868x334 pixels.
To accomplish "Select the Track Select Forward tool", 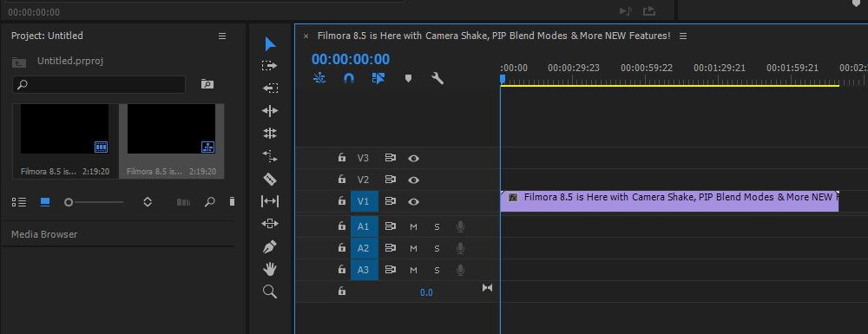I will tap(270, 66).
